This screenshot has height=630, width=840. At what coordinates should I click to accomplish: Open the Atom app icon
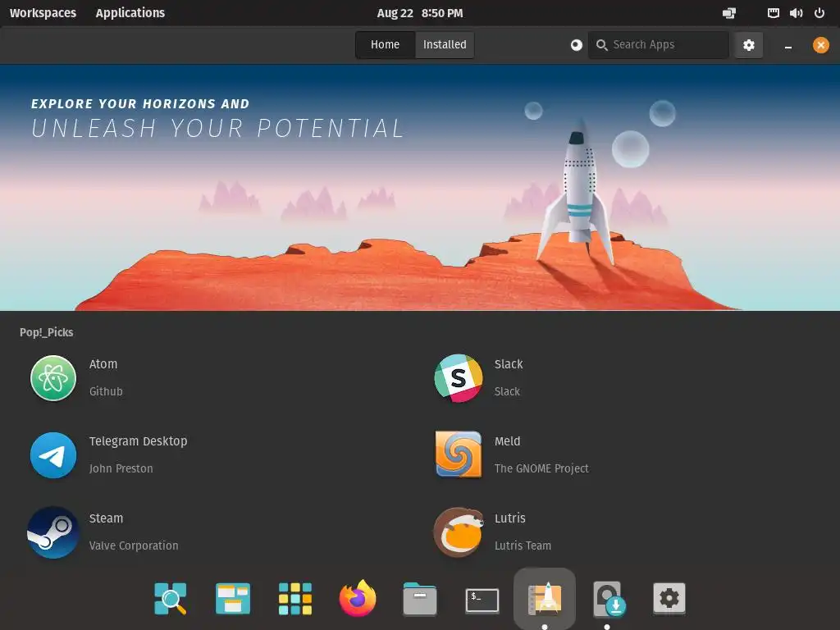(53, 378)
